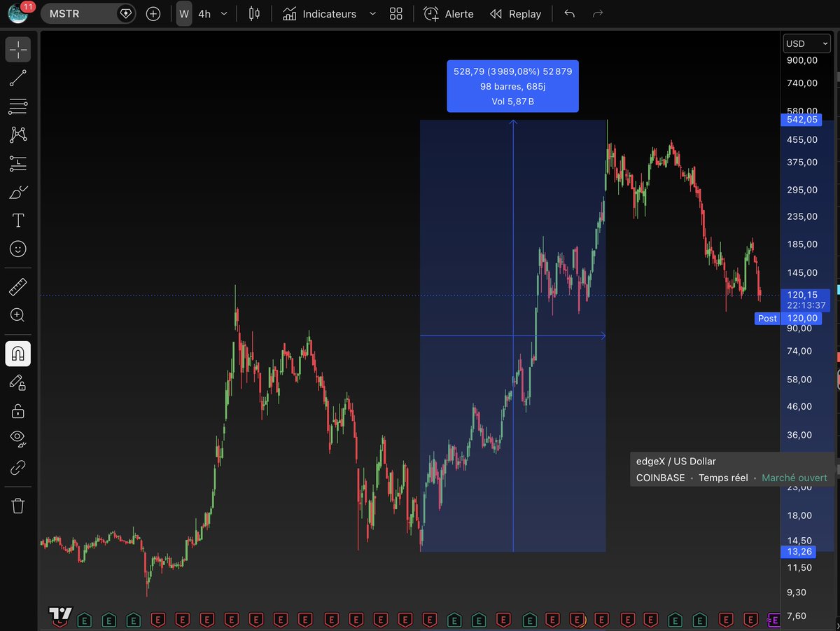Undo the last chart action

[570, 14]
